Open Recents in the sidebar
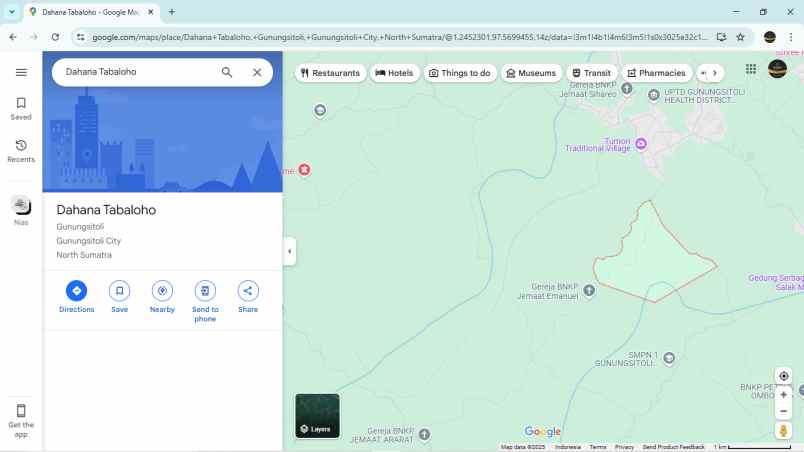 (x=21, y=151)
